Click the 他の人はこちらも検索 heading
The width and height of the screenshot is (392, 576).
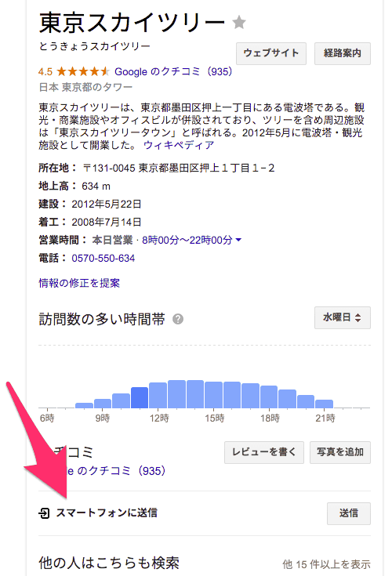tap(109, 563)
